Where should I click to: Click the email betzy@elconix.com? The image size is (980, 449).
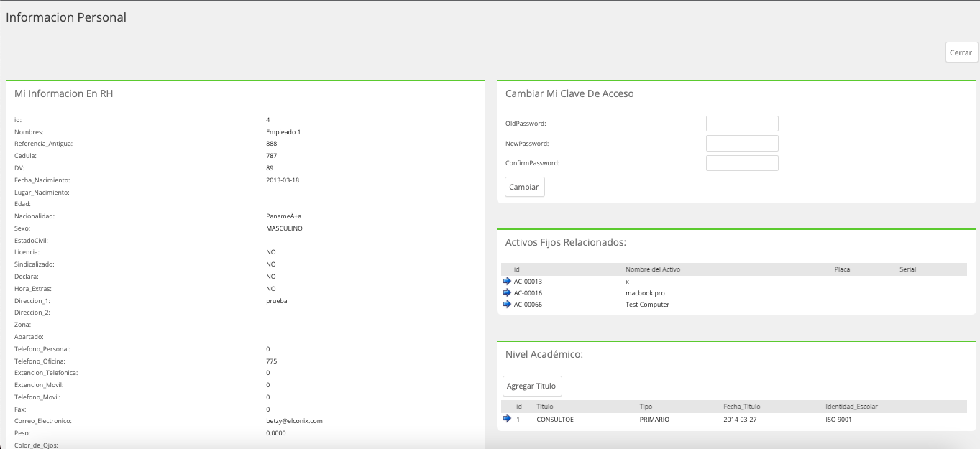294,421
